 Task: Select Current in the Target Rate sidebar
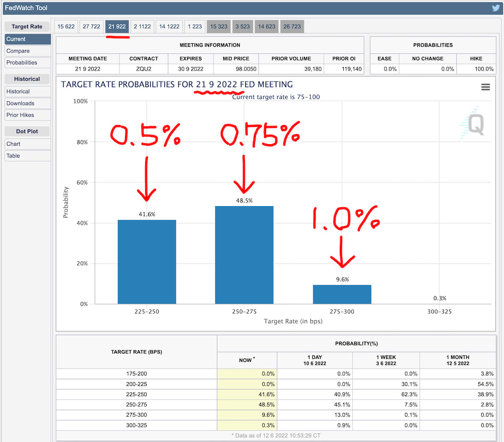point(28,39)
